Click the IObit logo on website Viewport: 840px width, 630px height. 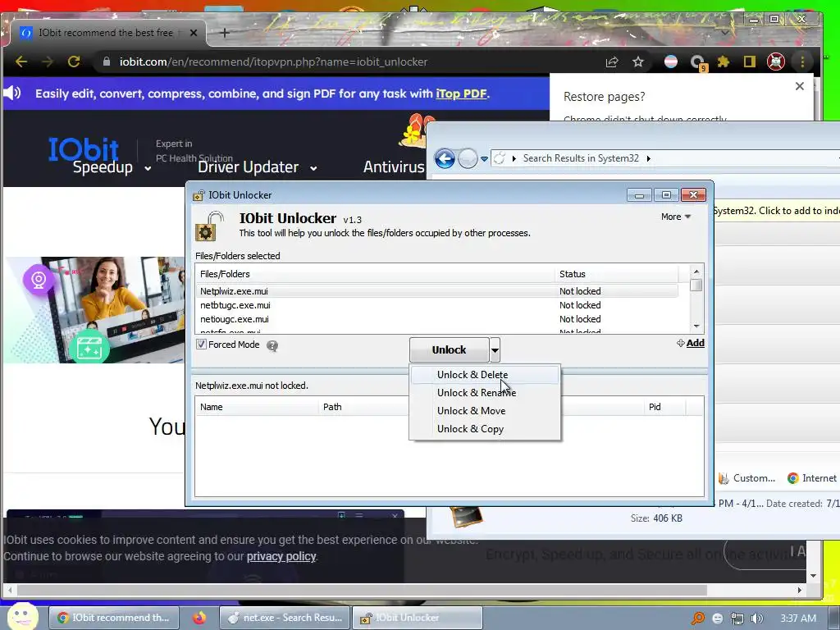(x=84, y=148)
